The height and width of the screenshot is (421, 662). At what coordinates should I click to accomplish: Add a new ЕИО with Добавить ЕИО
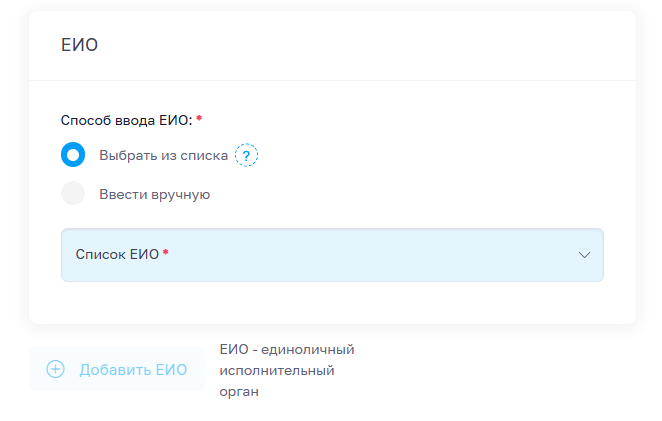117,369
